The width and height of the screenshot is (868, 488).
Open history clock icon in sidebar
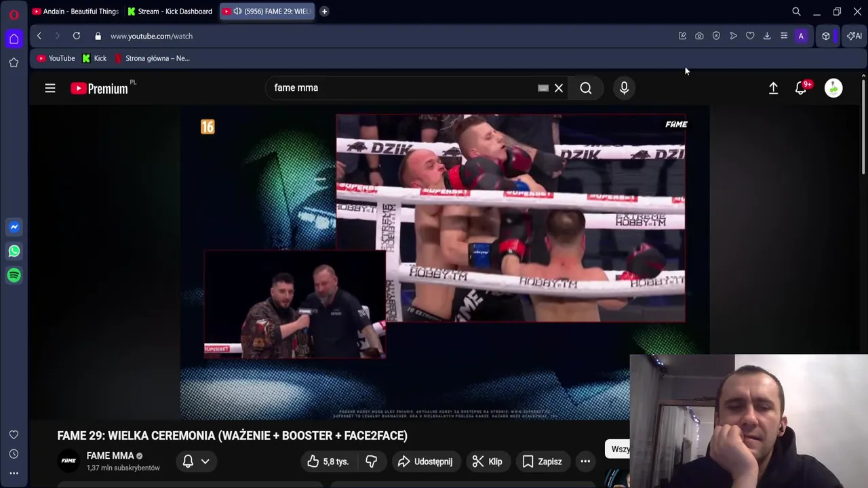point(14,454)
